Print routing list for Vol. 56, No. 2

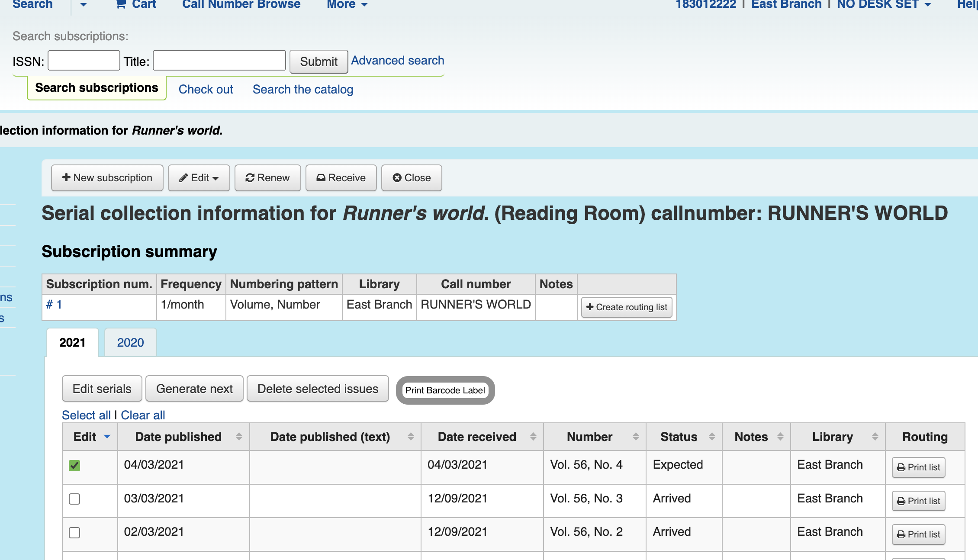click(918, 534)
